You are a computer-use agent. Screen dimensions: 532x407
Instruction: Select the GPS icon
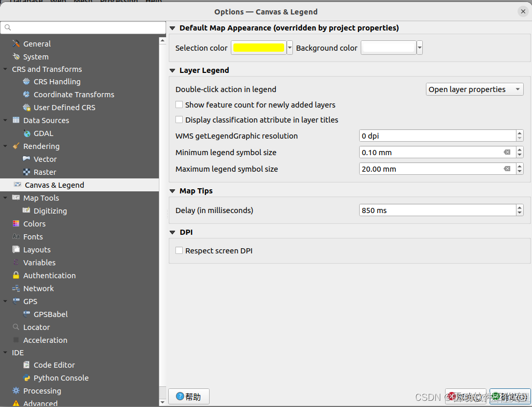pos(16,301)
